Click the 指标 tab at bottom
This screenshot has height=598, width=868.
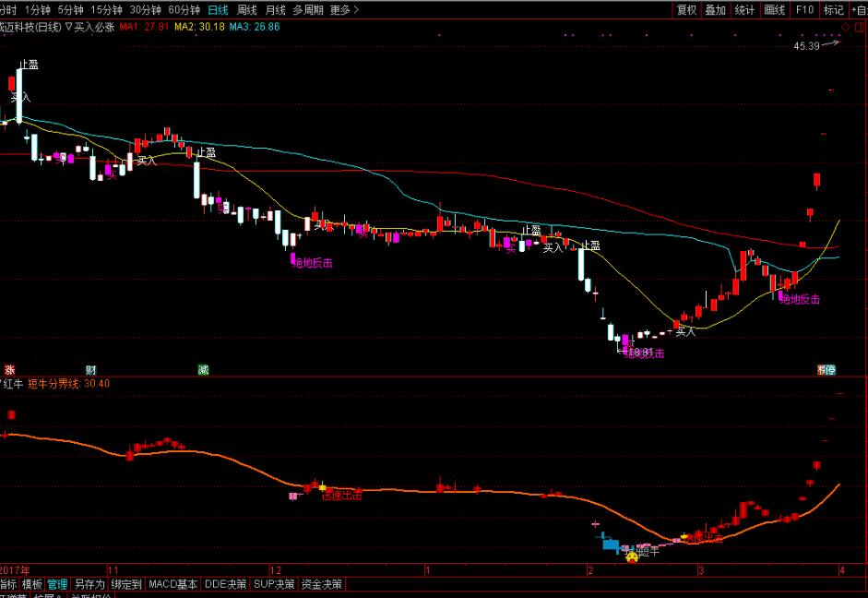pos(7,583)
